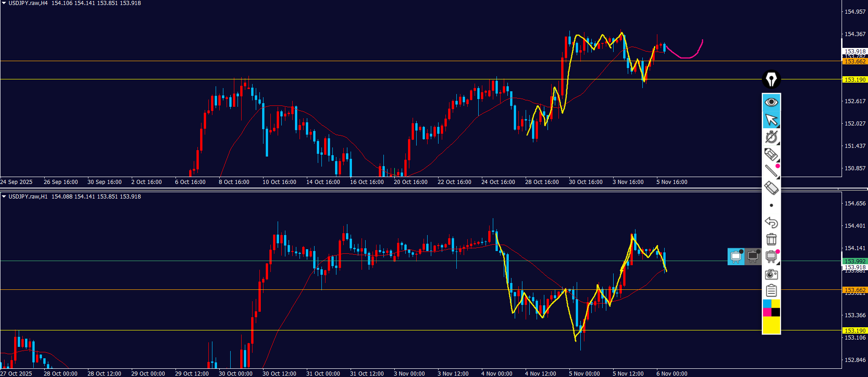Select the highlighter marker tool
The height and width of the screenshot is (377, 868).
pyautogui.click(x=771, y=154)
